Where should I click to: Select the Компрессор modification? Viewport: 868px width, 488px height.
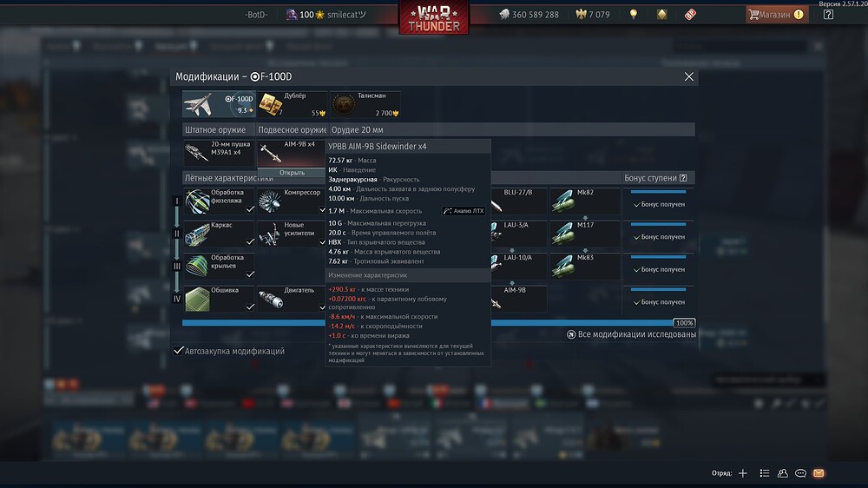point(292,201)
